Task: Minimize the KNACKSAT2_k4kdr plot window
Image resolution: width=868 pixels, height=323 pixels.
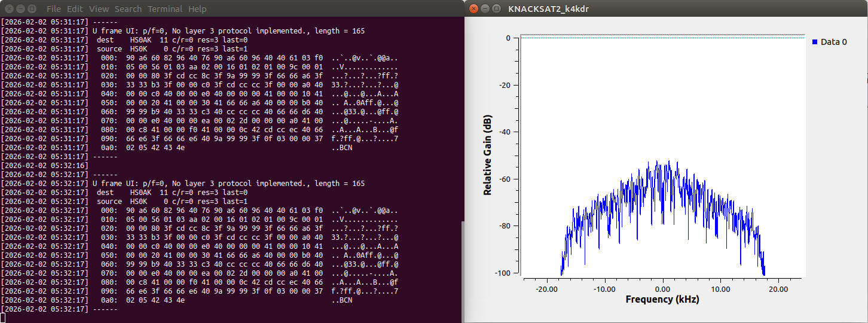Action: click(485, 9)
